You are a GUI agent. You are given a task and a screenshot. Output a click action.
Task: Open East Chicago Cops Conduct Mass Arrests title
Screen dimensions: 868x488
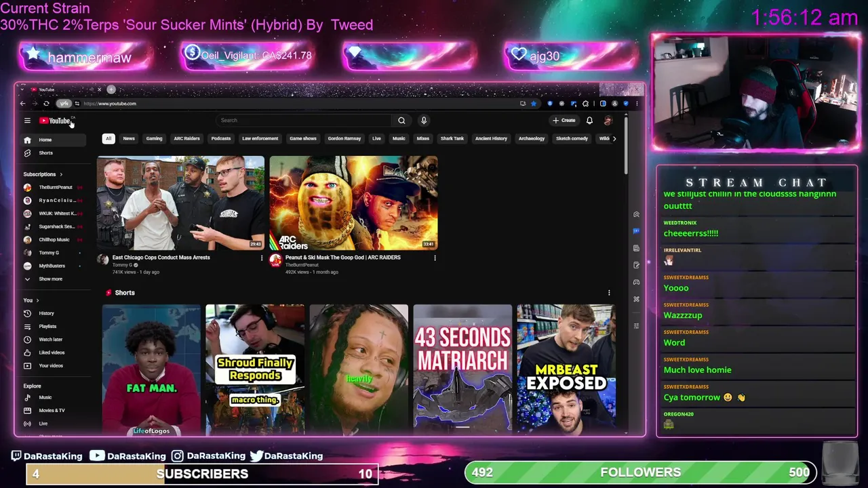(x=161, y=258)
